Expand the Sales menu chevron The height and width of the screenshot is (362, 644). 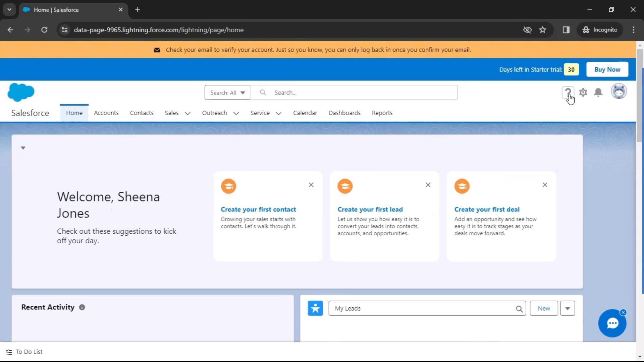[187, 113]
